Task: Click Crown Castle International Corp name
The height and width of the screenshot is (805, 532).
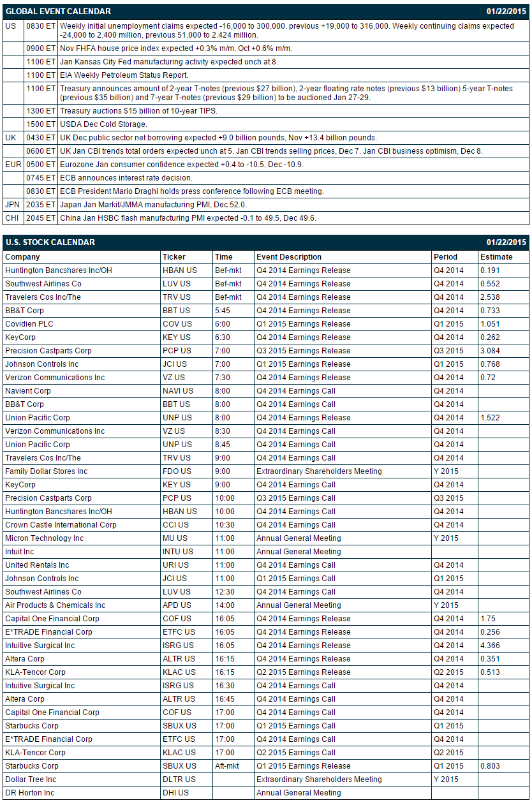Action: (61, 525)
